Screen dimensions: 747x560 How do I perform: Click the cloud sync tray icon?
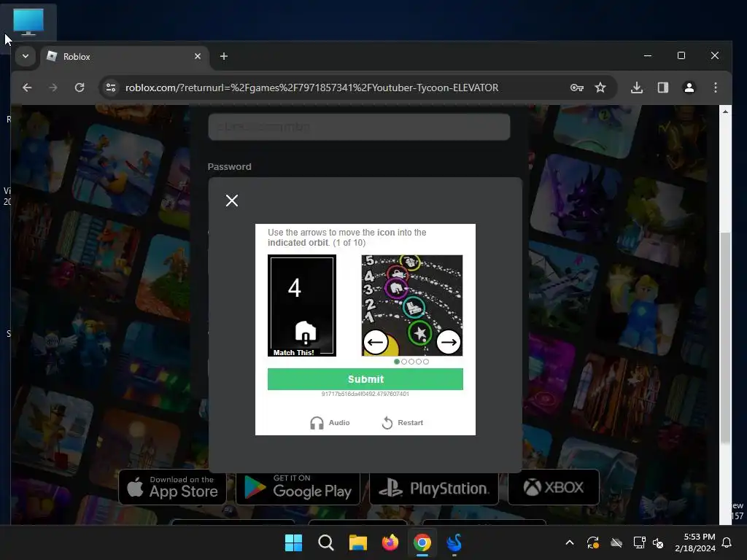pyautogui.click(x=616, y=542)
